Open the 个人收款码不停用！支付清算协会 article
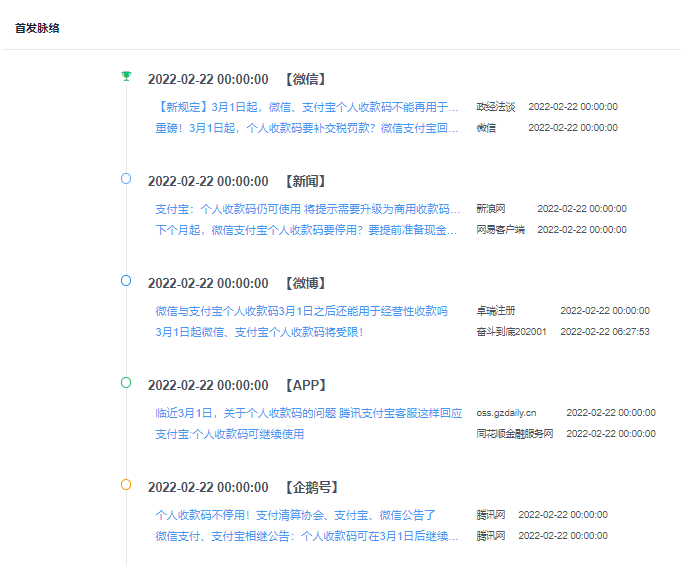 pos(295,515)
